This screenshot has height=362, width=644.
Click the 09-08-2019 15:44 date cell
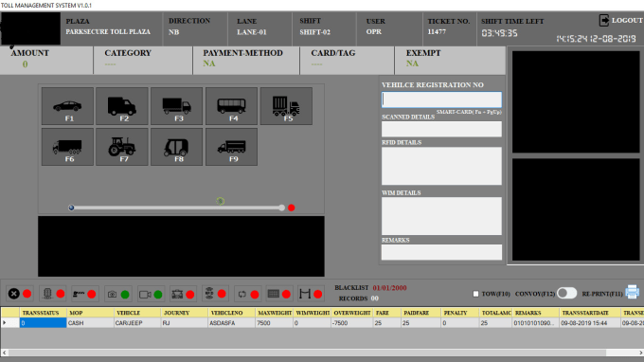click(590, 323)
